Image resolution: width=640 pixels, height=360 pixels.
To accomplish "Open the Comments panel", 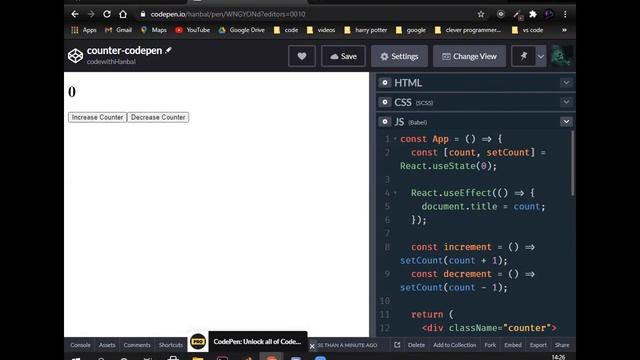I will tap(137, 345).
